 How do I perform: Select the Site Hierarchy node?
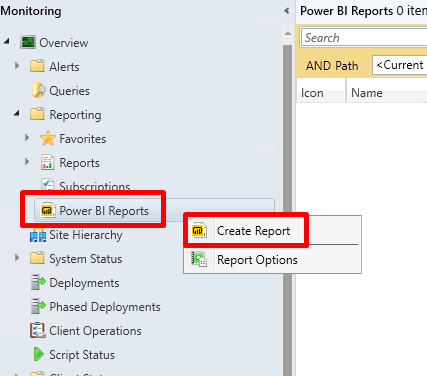point(86,235)
